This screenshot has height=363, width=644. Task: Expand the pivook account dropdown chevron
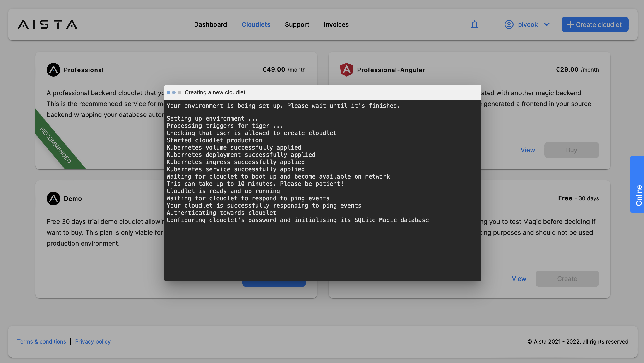click(x=547, y=24)
